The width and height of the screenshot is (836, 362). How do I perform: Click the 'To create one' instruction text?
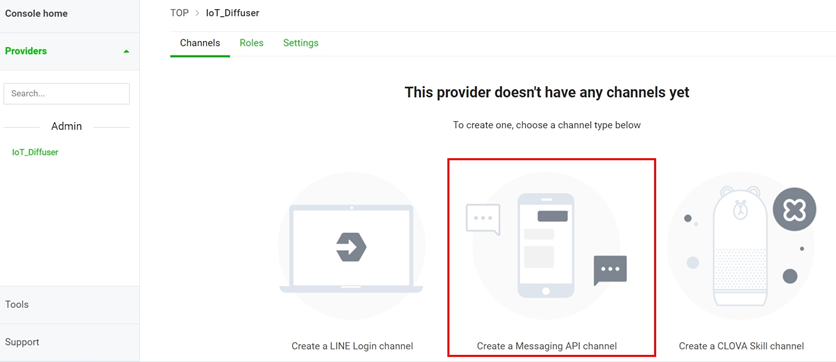tap(547, 125)
